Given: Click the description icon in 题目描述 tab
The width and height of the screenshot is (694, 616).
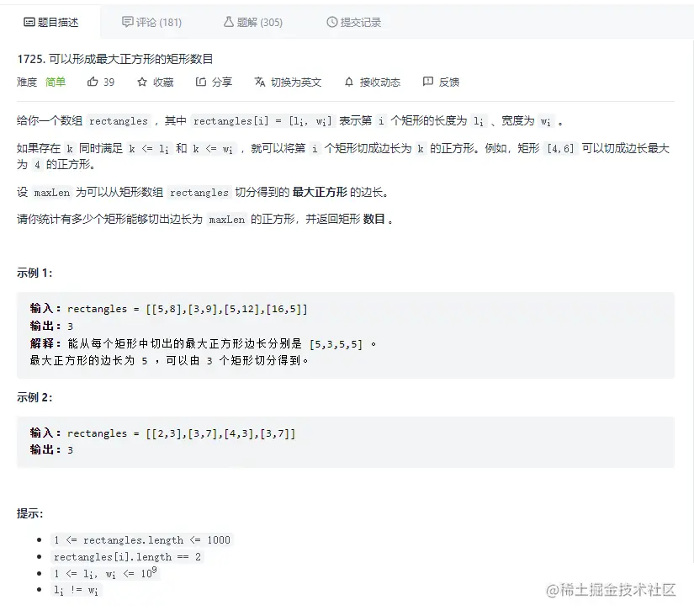Looking at the screenshot, I should (29, 22).
